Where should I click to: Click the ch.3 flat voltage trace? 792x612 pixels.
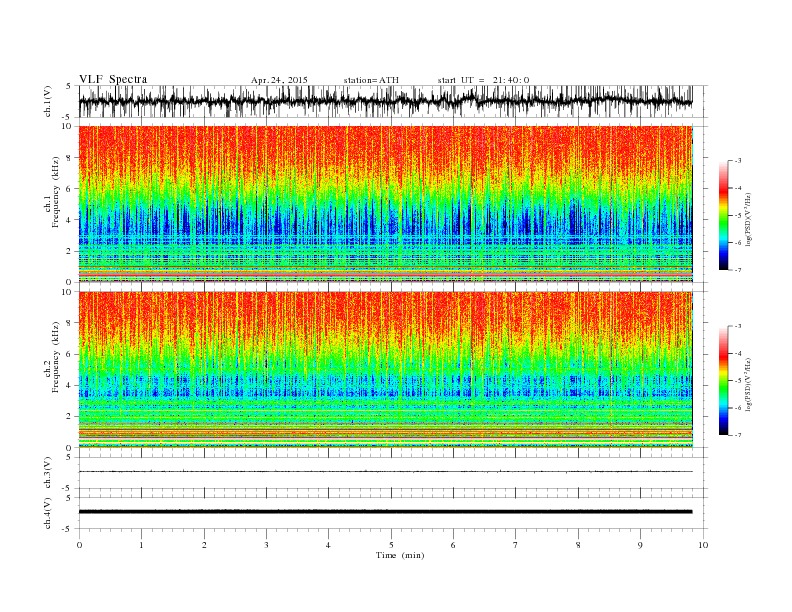[385, 472]
